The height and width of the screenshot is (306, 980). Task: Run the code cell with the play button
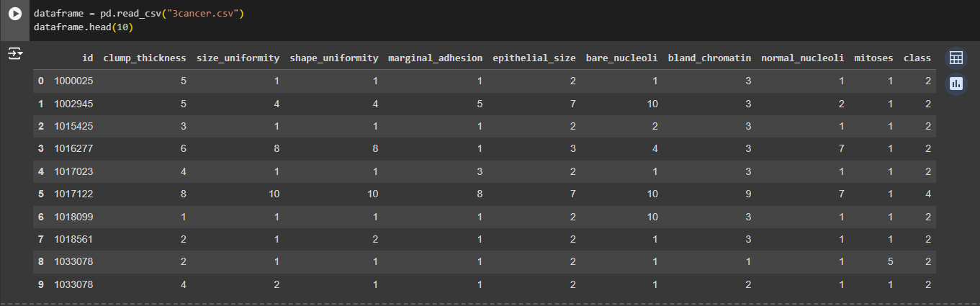[x=15, y=14]
